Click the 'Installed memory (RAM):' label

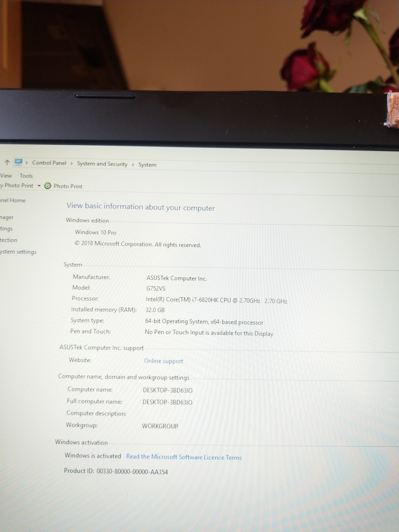coord(104,310)
